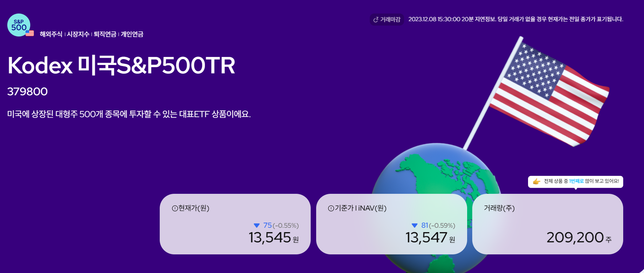
Task: Click the blue down arrow beside 75
Action: (257, 226)
